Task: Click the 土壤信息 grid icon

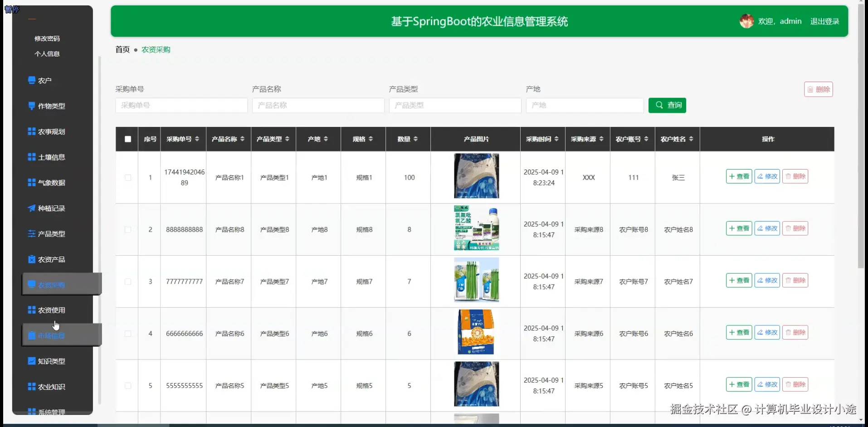Action: pyautogui.click(x=32, y=157)
